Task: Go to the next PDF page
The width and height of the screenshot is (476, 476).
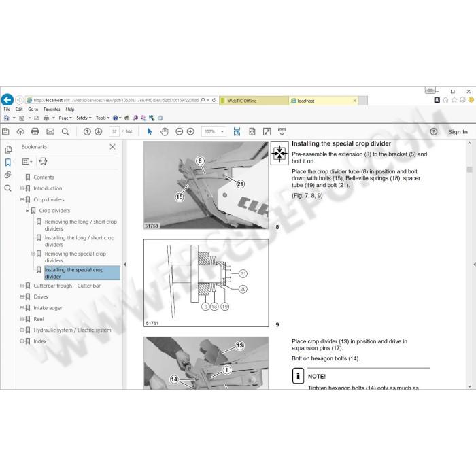Action: [99, 131]
